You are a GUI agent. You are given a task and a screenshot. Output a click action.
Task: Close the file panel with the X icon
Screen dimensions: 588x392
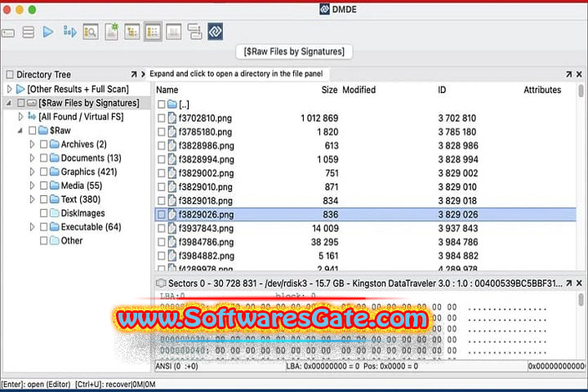tap(579, 74)
